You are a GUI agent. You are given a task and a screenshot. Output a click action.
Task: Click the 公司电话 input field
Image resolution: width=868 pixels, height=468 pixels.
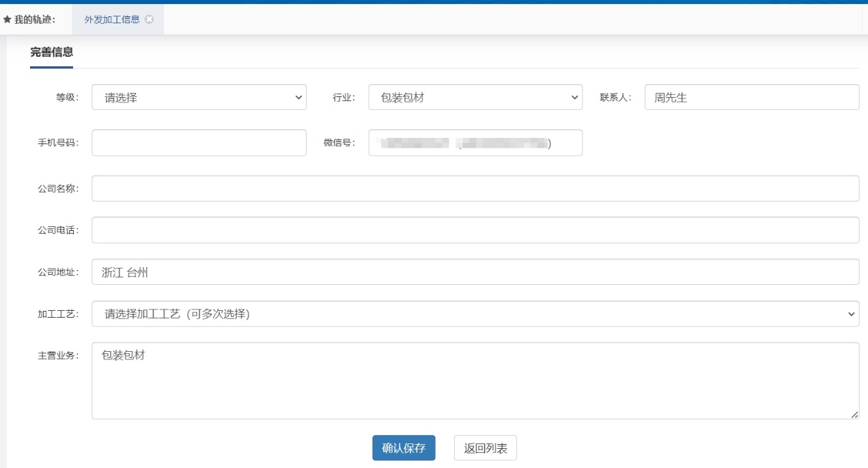475,230
